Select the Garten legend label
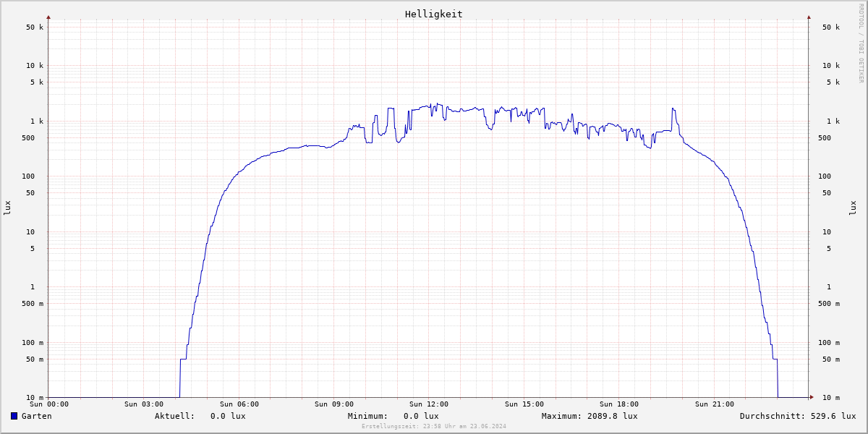Screen dimensions: 868x434 click(x=37, y=416)
